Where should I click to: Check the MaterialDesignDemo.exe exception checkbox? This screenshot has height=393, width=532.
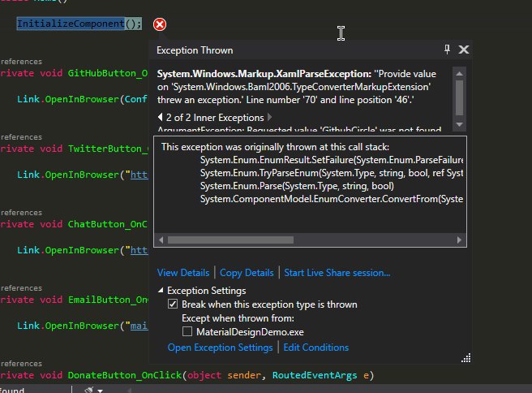[x=187, y=331]
